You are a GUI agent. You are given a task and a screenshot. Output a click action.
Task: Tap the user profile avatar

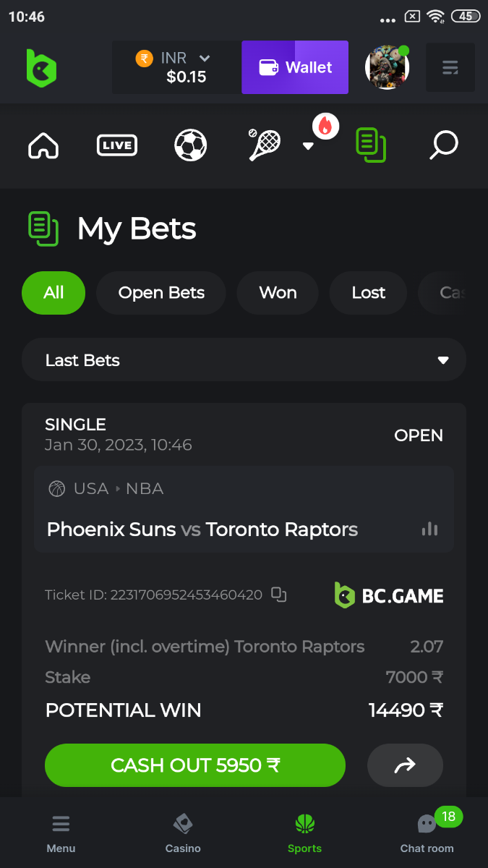pyautogui.click(x=388, y=67)
